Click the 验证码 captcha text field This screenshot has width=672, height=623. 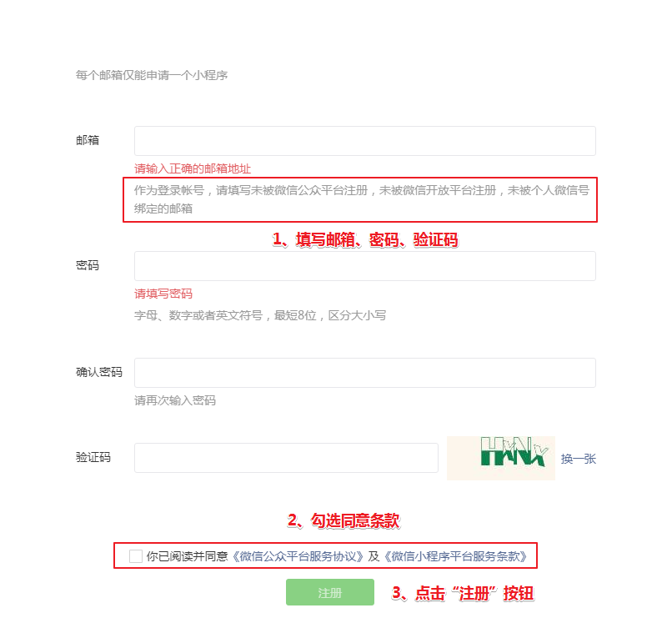click(286, 458)
